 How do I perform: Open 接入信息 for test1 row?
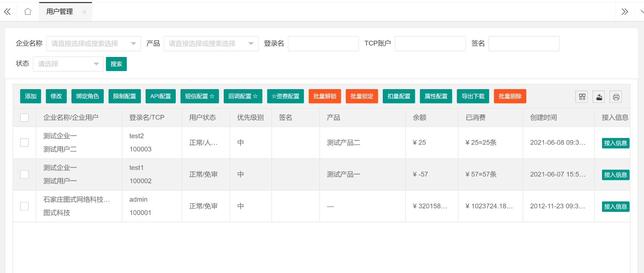(x=615, y=175)
